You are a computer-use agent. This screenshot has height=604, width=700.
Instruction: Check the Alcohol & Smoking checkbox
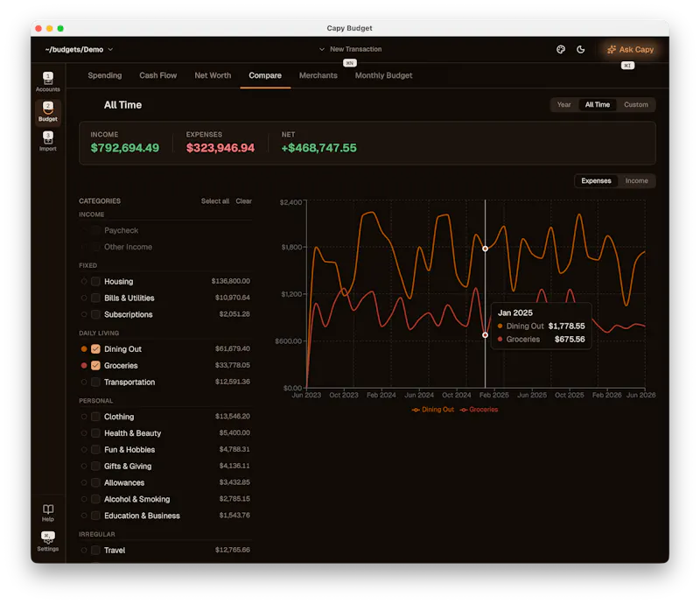pos(95,500)
